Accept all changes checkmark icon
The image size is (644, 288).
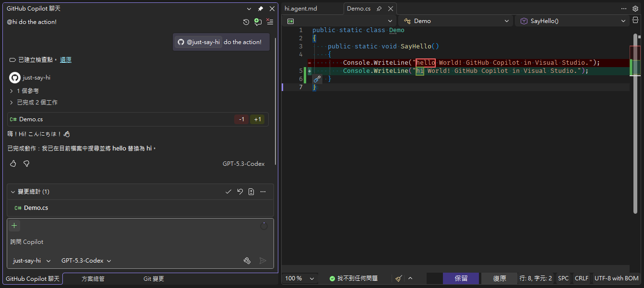228,192
